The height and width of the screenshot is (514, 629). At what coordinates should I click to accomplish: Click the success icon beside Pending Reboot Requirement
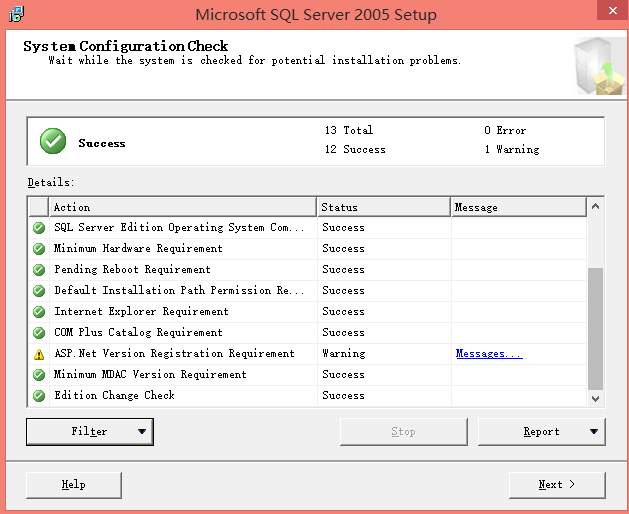[x=39, y=270]
